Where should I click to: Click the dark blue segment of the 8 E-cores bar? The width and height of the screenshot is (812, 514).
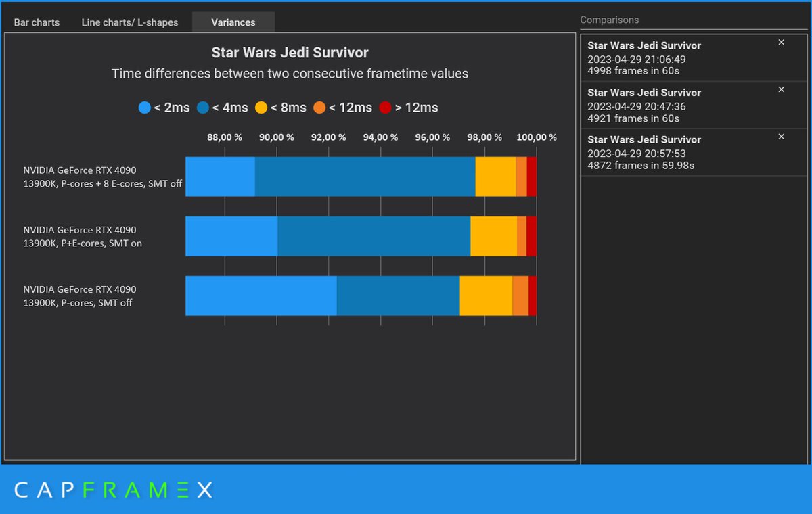pos(365,177)
